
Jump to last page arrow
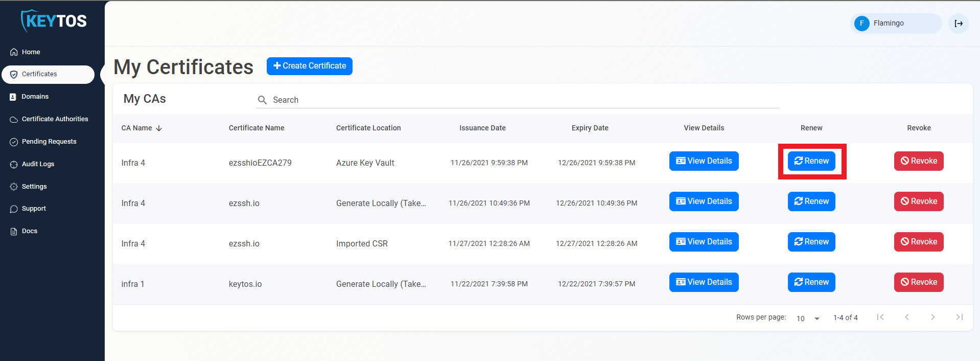pos(959,317)
